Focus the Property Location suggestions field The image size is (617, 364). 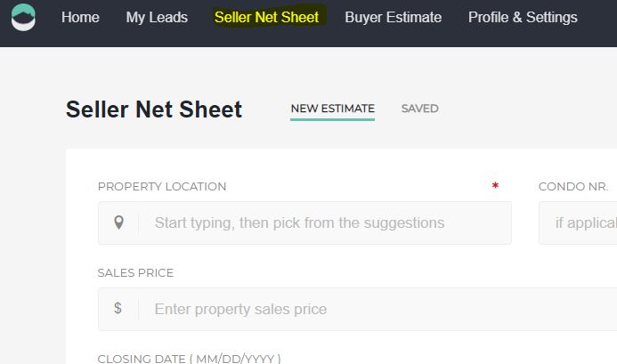[305, 222]
